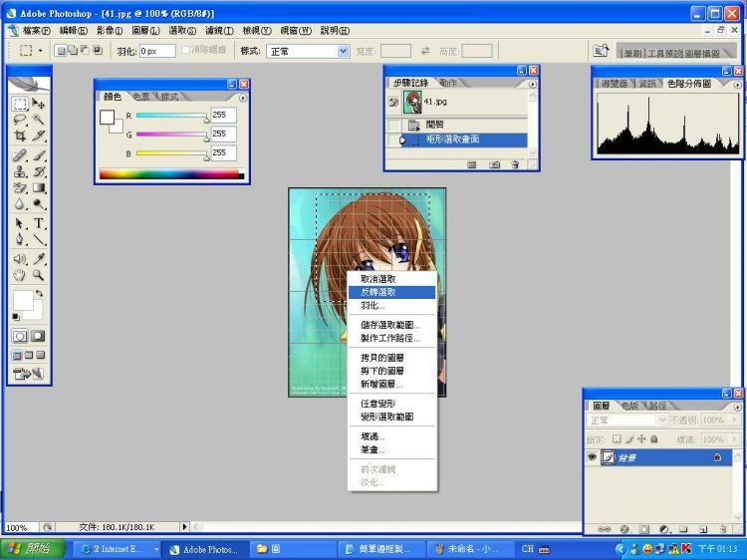
Task: Select the Zoom magnifier tool
Action: point(39,274)
